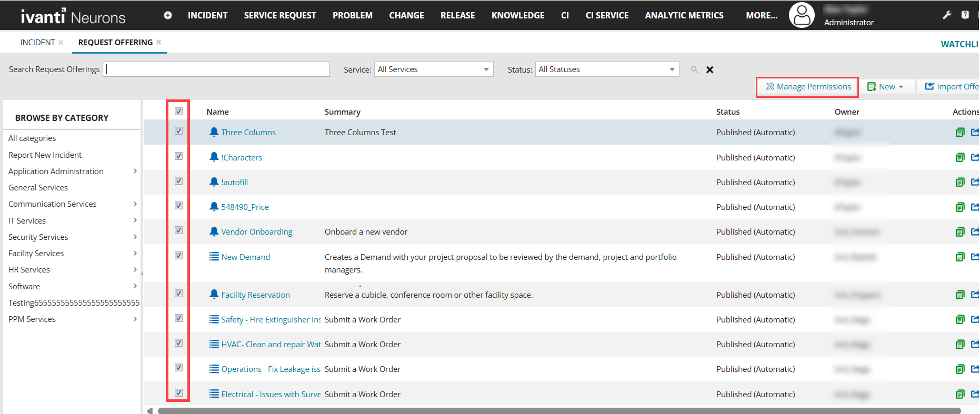Uncheck the New Demand row checkbox

tap(178, 256)
